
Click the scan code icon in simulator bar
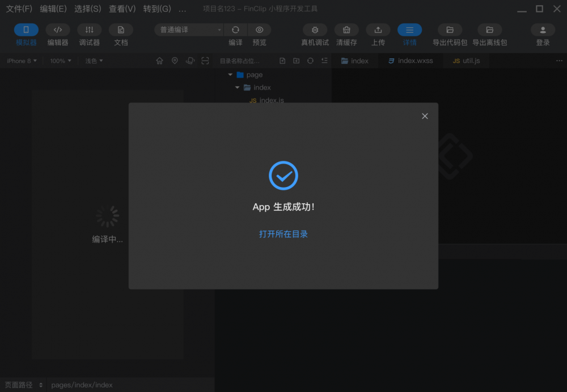coord(205,61)
